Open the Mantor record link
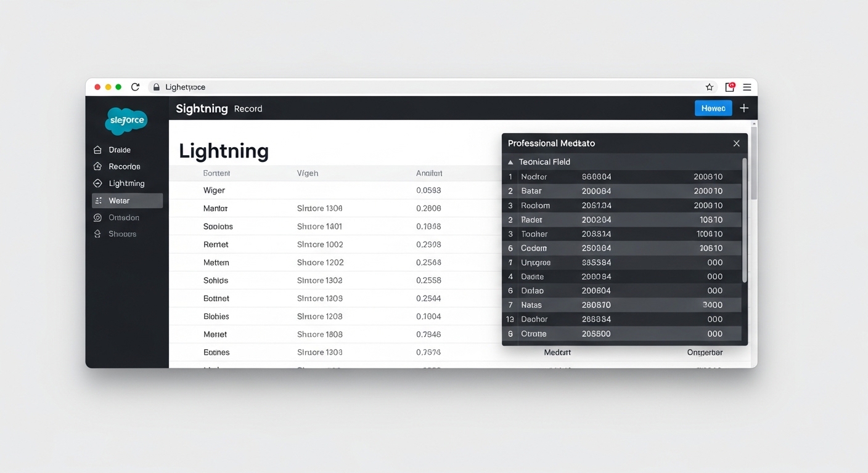The image size is (868, 473). click(x=215, y=208)
